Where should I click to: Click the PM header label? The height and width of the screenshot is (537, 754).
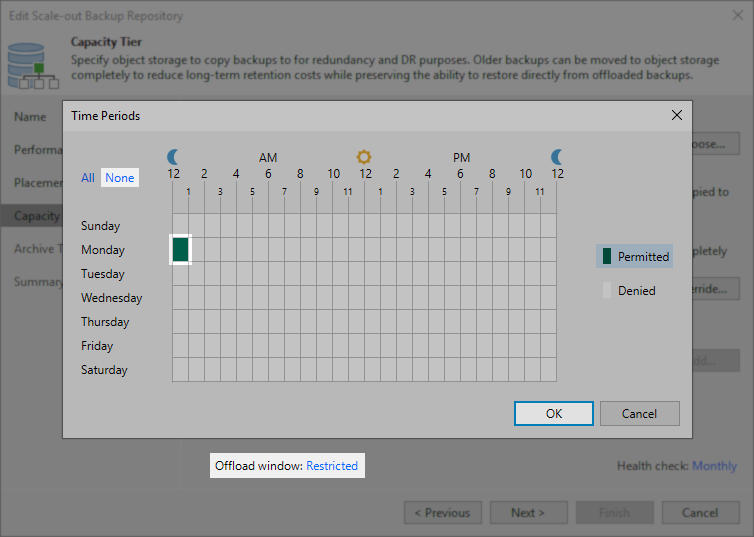[461, 158]
